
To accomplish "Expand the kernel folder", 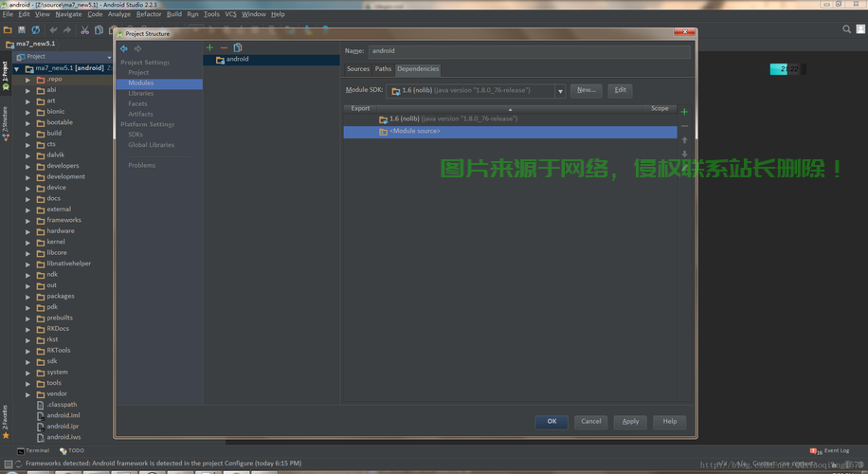I will click(x=27, y=242).
